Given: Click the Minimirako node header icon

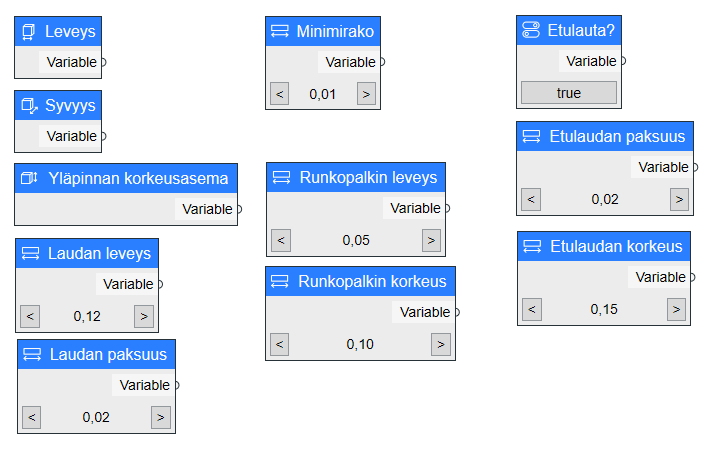Looking at the screenshot, I should tap(279, 31).
